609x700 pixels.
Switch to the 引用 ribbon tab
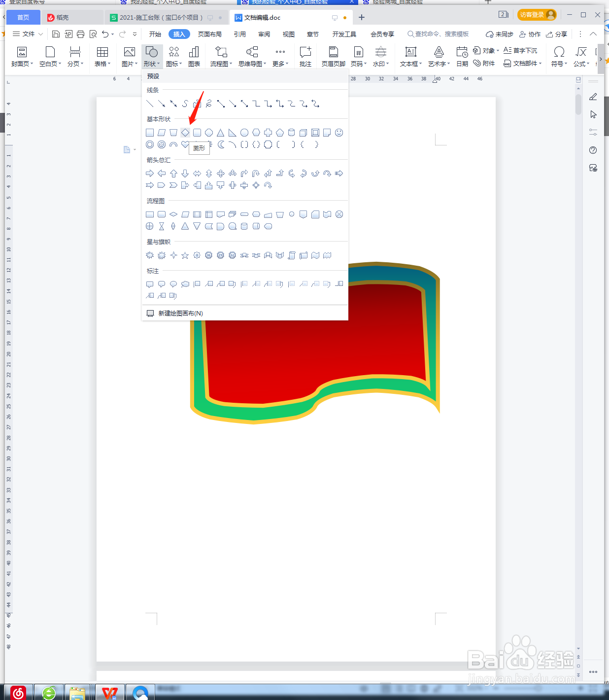240,34
